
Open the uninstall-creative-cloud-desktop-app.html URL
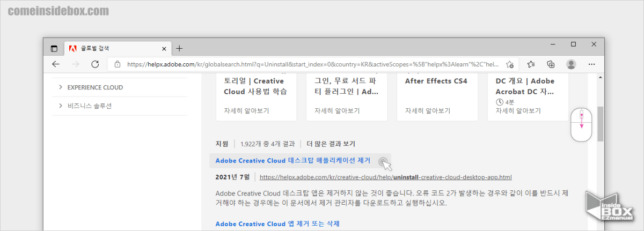click(x=385, y=177)
